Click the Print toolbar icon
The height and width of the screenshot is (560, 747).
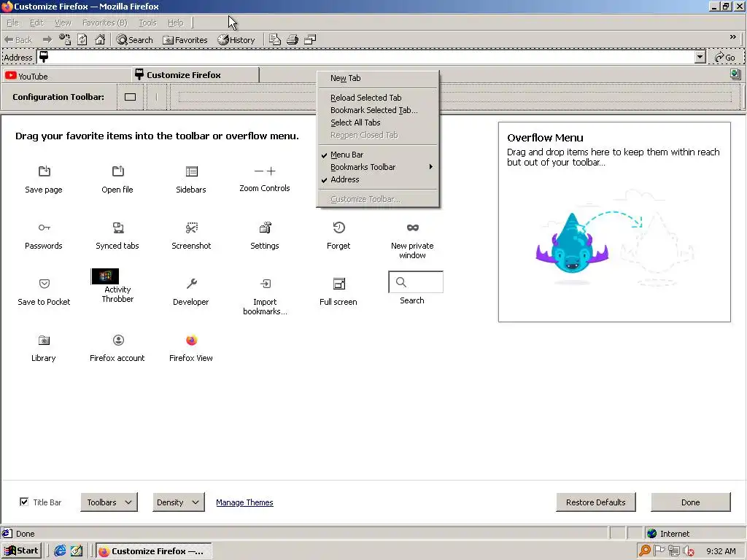tap(292, 39)
